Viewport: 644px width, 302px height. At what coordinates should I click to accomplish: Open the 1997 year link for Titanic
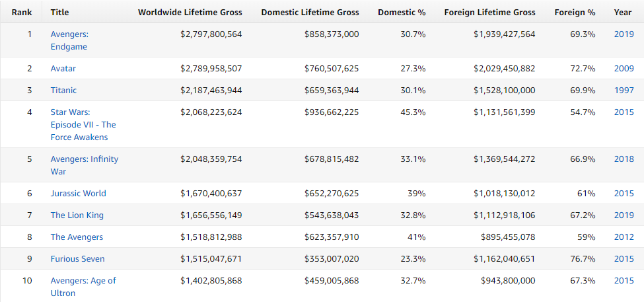click(x=624, y=90)
